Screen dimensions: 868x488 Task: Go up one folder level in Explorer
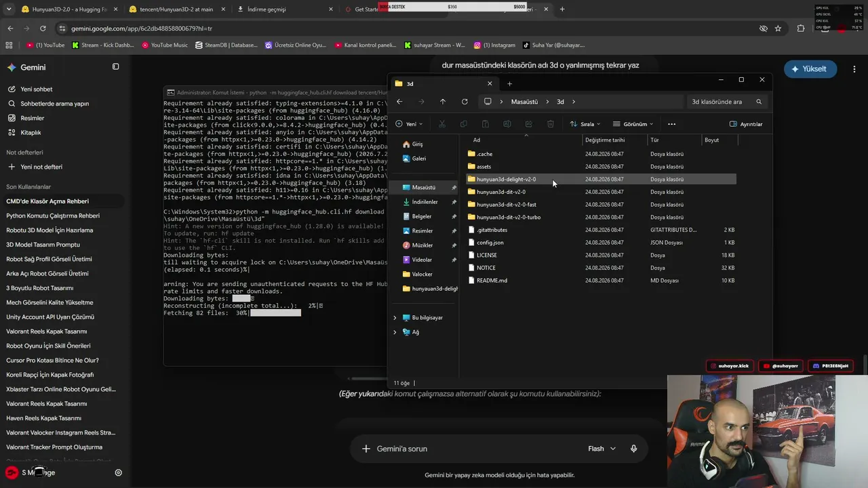pyautogui.click(x=443, y=102)
